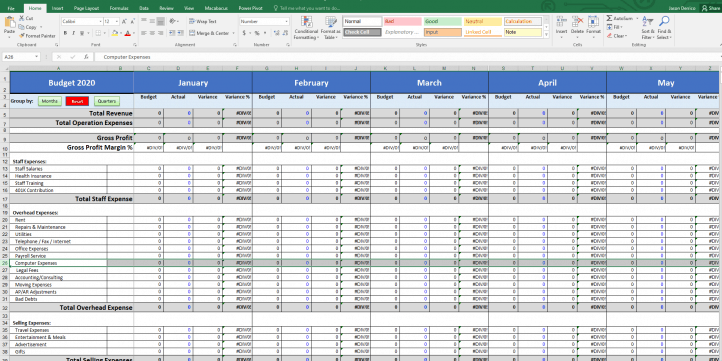Apply the Percent Style format
Screen dimensions: 722x361
click(x=256, y=33)
